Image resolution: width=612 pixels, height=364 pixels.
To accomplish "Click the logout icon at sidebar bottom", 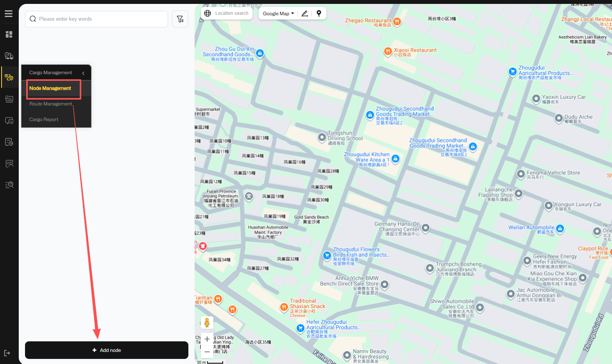I will pos(7,353).
